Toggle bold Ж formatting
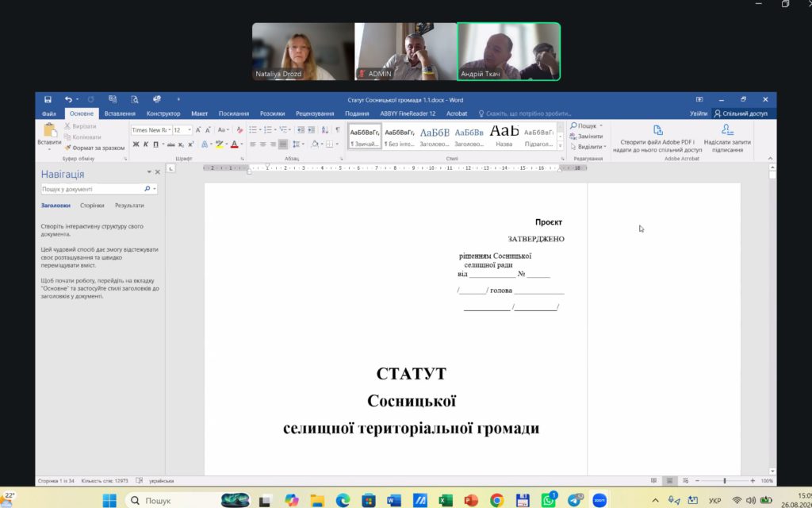 [x=136, y=144]
